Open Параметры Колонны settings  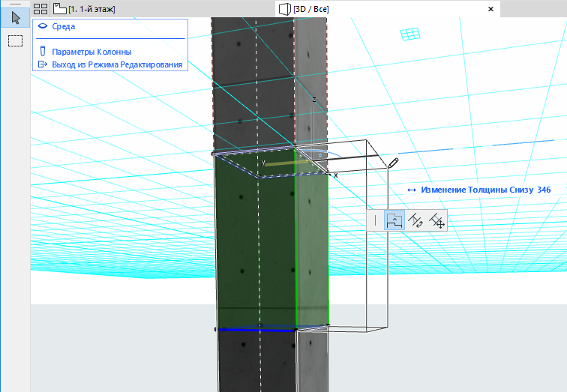[91, 52]
